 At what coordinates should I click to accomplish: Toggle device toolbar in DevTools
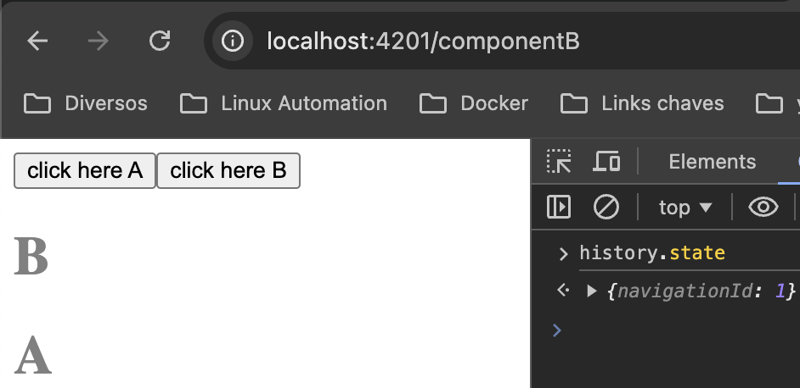coord(606,161)
